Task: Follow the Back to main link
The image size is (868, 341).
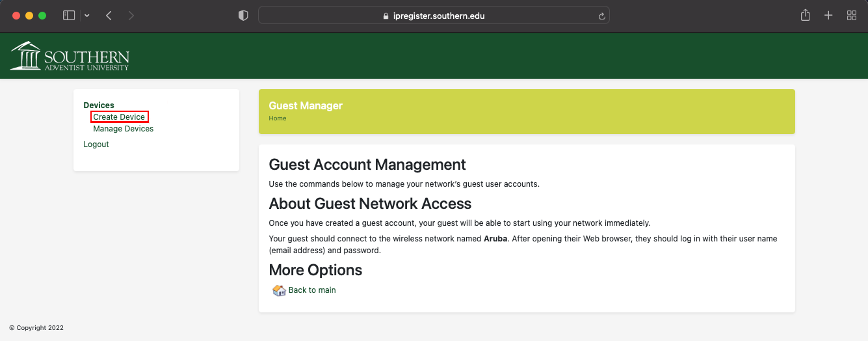Action: [x=312, y=290]
